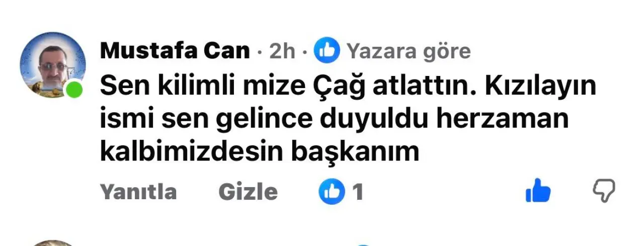The width and height of the screenshot is (644, 246).
Task: Dislike the comment with thumbs-down outline icon
Action: [604, 191]
